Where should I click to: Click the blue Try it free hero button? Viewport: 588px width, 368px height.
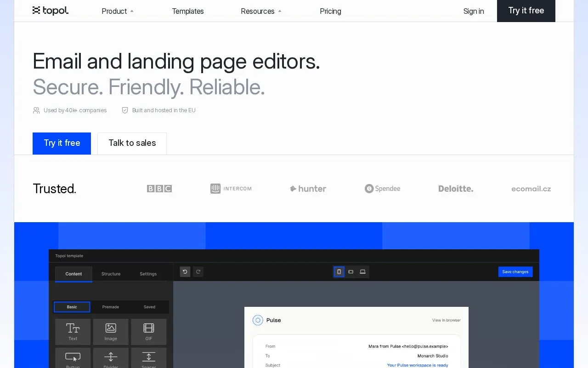click(x=62, y=143)
